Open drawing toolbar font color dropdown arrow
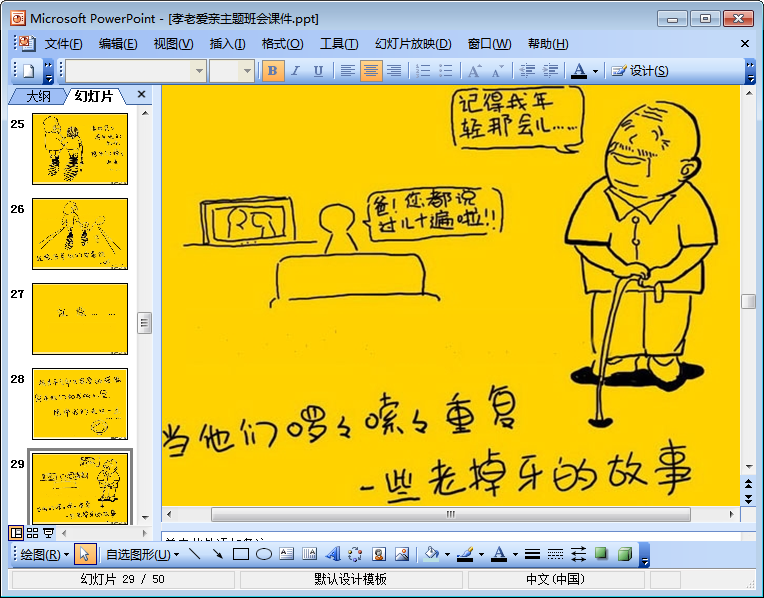Screen dimensions: 764x598 [x=515, y=555]
